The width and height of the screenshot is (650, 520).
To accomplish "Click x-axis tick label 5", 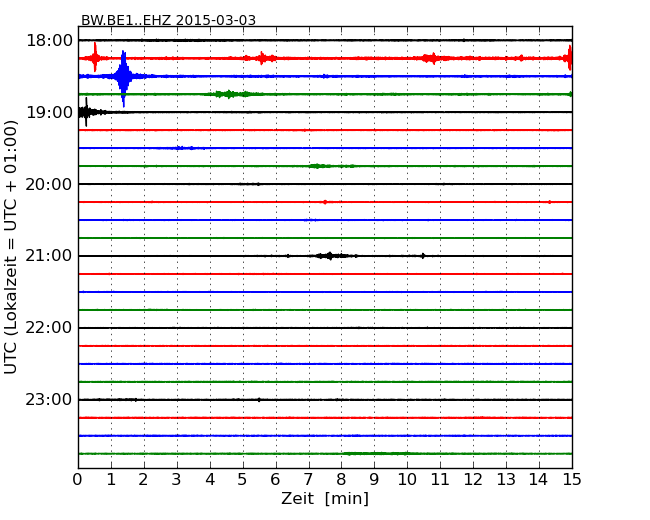I will pyautogui.click(x=243, y=480).
